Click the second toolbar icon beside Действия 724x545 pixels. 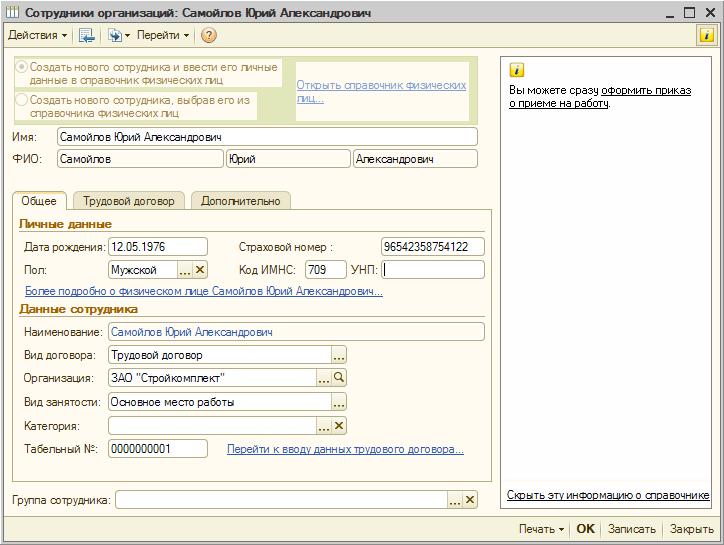86,35
